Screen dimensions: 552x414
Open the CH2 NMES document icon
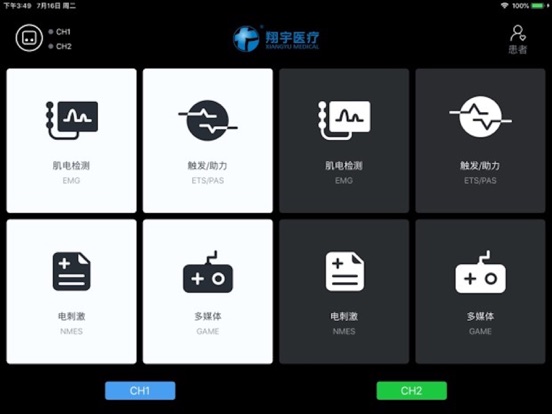click(x=345, y=271)
